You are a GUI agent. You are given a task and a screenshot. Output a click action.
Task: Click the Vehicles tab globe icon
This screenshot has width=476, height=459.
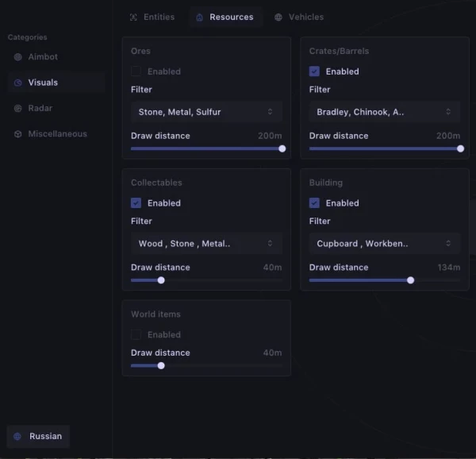[x=278, y=17]
